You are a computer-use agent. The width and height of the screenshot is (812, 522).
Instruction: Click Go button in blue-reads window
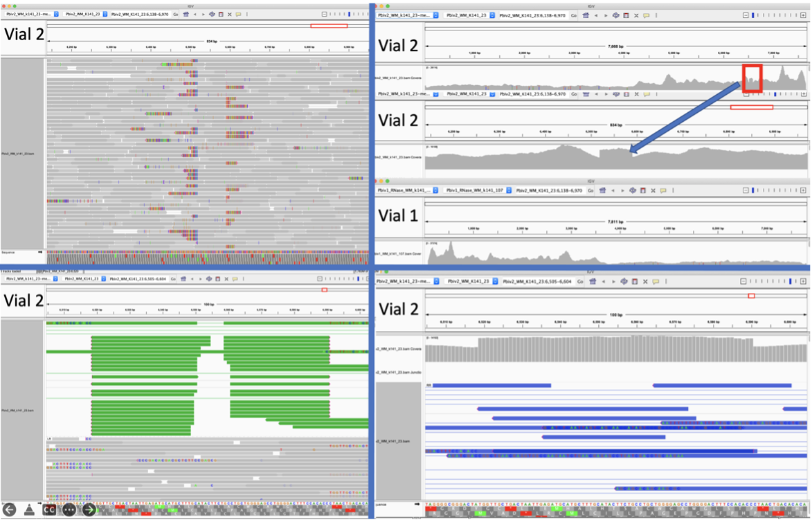coord(580,282)
